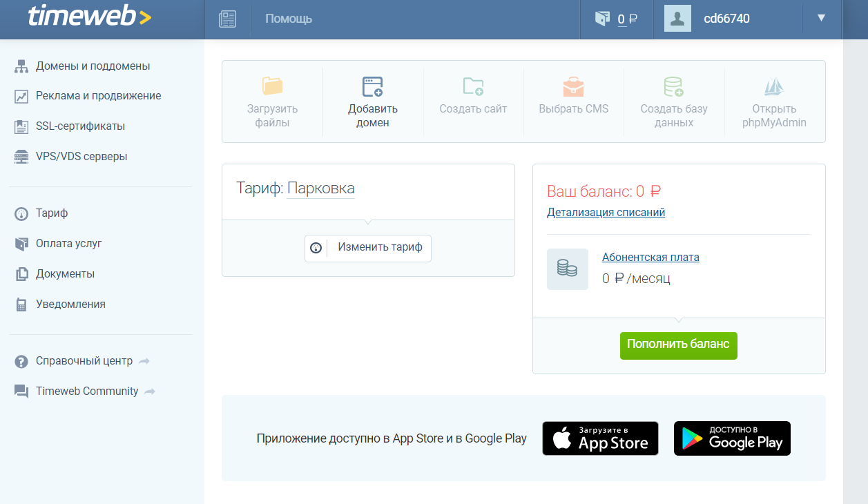Click the external arrow beside Справочный центр
This screenshot has width=868, height=504.
pyautogui.click(x=144, y=361)
